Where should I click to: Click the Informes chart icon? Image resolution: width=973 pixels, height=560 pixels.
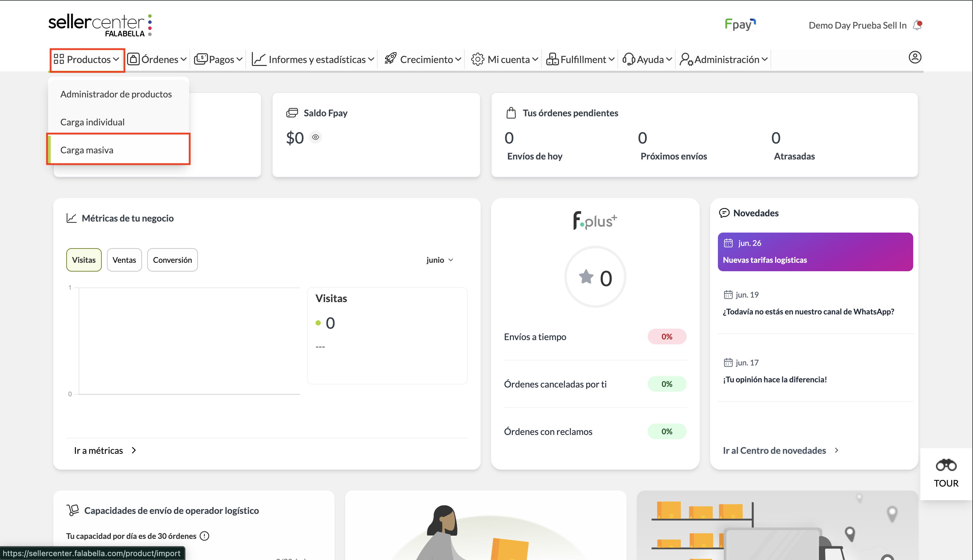click(259, 59)
